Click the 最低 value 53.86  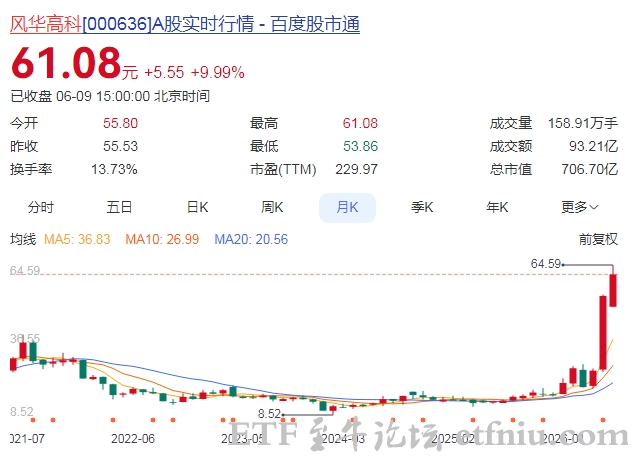(x=360, y=146)
